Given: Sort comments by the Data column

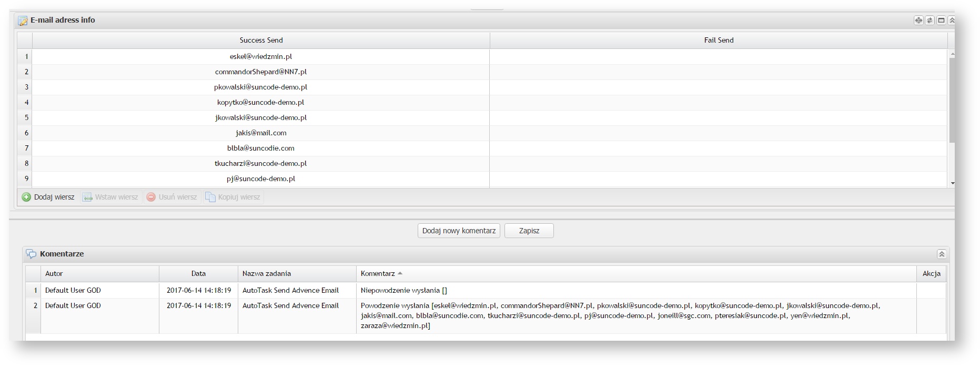Looking at the screenshot, I should pyautogui.click(x=198, y=273).
